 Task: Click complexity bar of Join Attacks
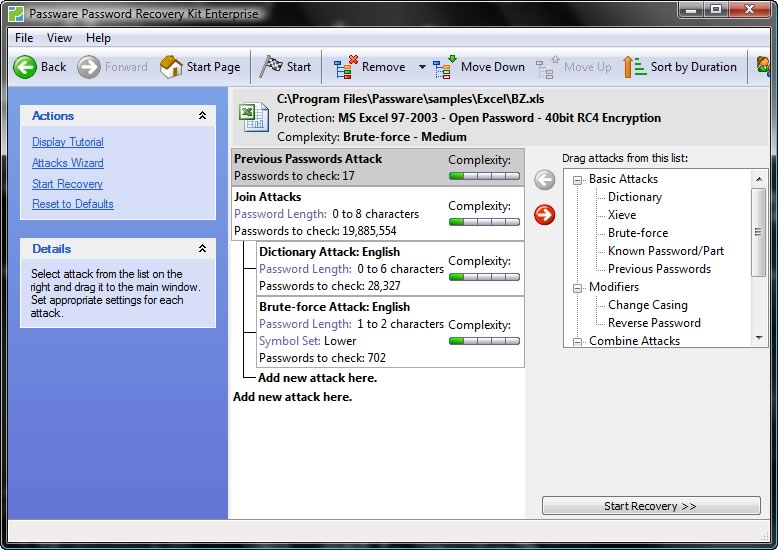tap(484, 222)
